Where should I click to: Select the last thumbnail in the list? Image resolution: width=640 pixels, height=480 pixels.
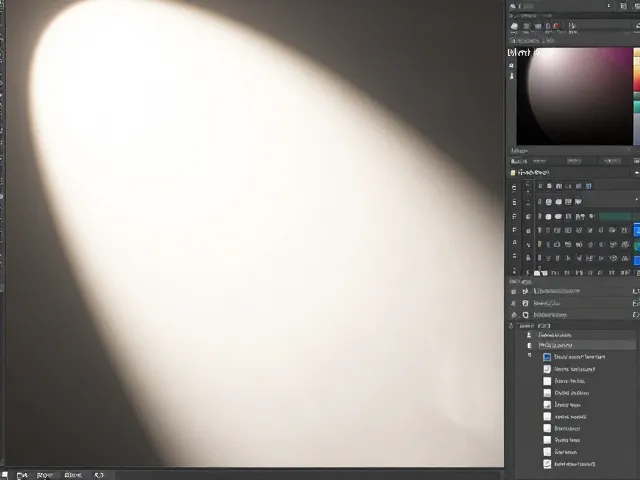pos(547,464)
